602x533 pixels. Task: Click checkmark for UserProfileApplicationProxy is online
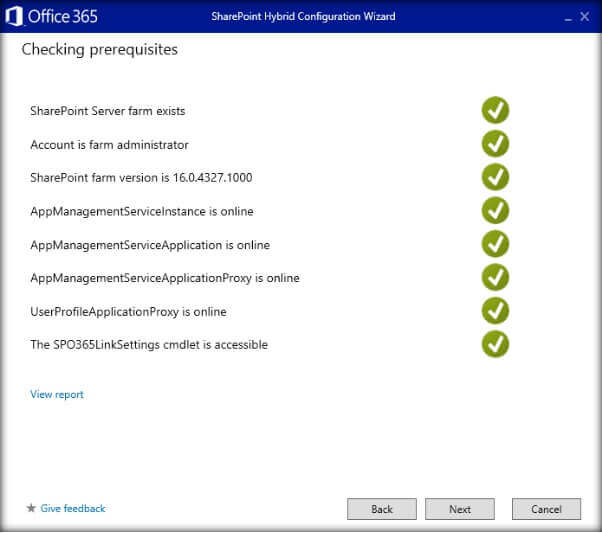[495, 311]
